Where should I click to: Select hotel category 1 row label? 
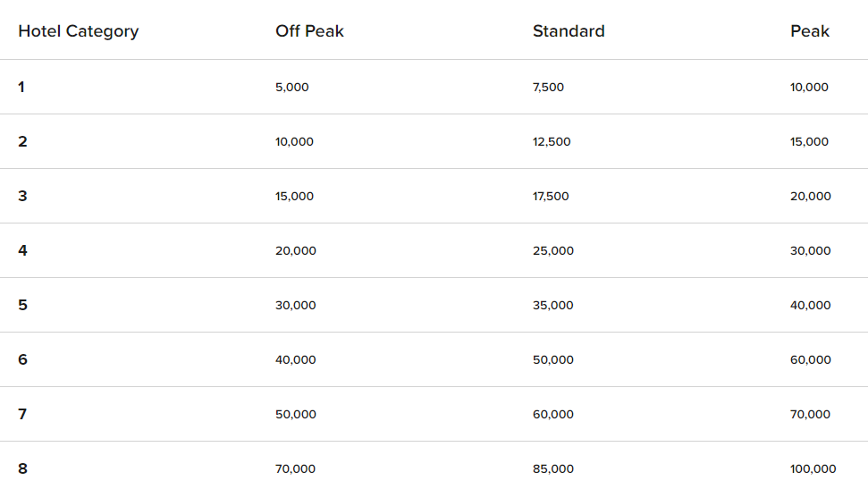tap(22, 87)
